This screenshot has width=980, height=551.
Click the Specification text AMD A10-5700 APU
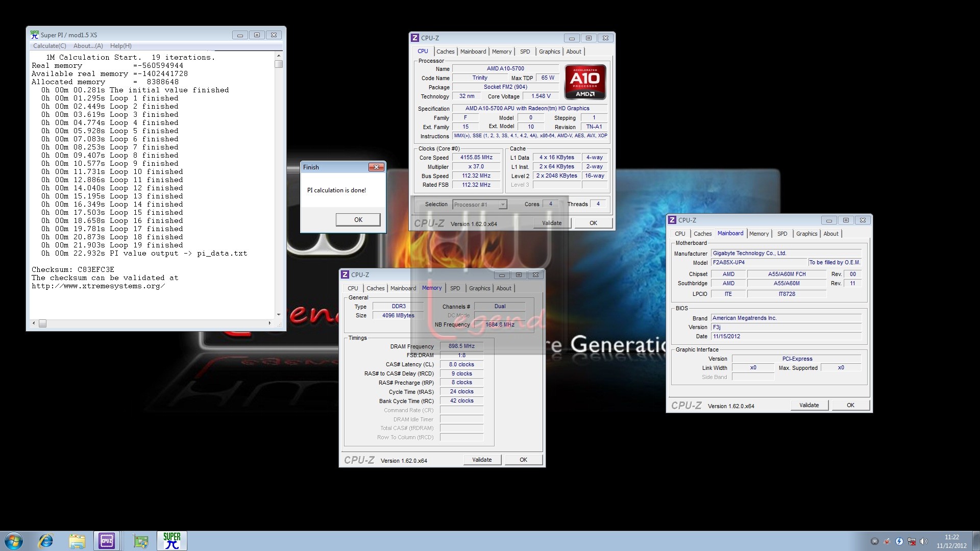pos(530,108)
